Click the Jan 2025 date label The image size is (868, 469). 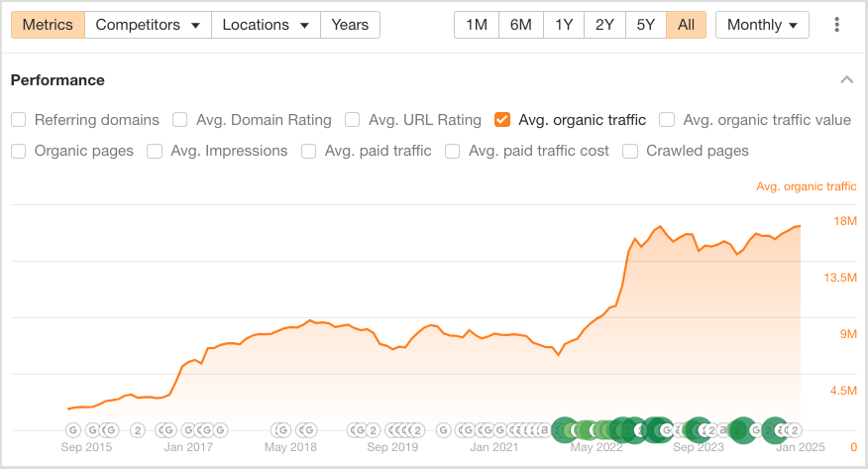tap(801, 447)
